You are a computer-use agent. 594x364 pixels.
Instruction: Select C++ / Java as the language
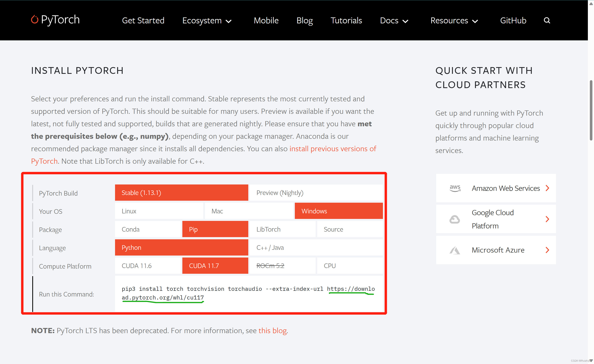click(x=316, y=247)
